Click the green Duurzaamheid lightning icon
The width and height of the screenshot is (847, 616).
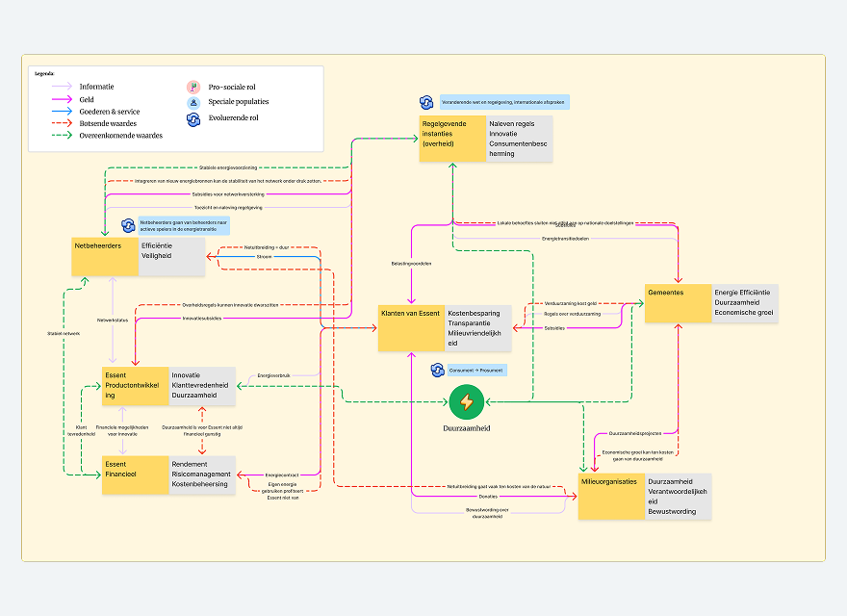point(466,402)
